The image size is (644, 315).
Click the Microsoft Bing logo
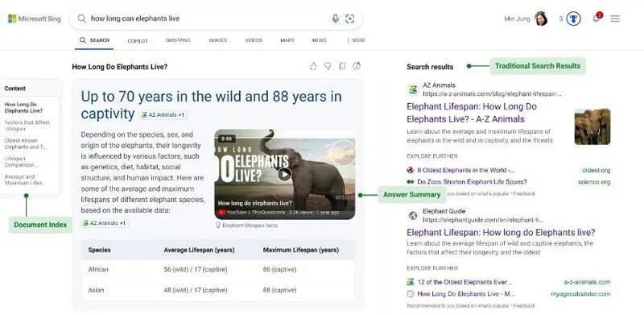[35, 19]
